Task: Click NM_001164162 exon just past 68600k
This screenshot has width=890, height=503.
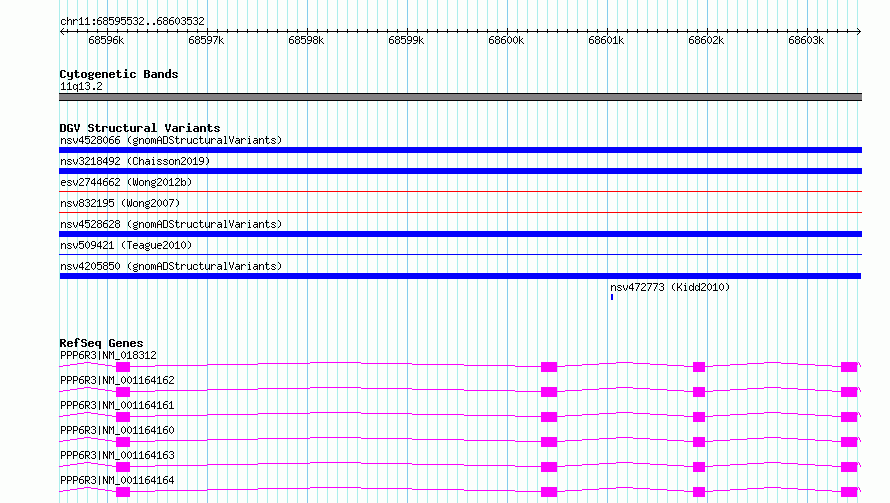Action: pos(549,392)
